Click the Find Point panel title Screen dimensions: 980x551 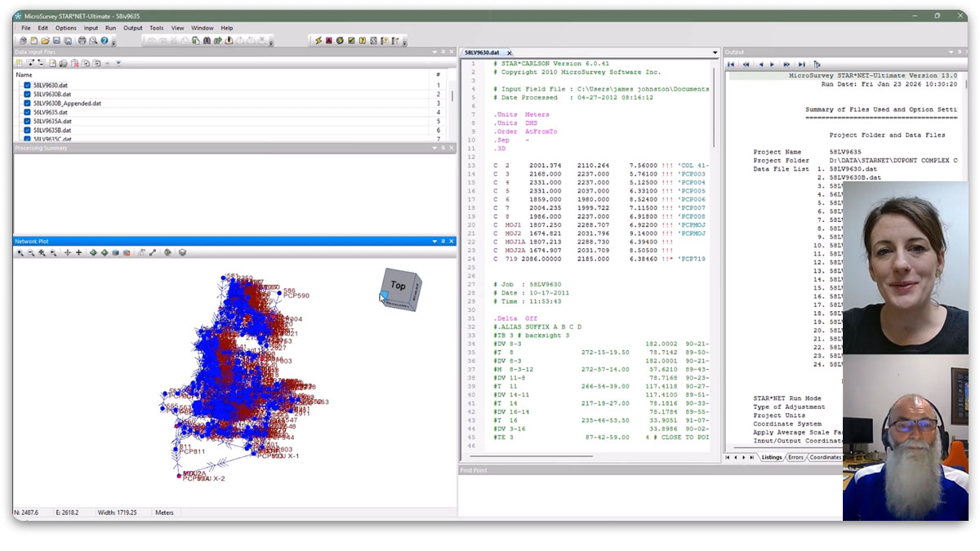474,470
